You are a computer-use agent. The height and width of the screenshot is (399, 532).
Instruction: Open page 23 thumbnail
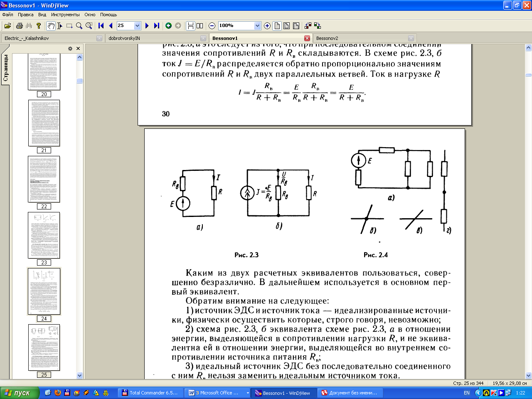(x=44, y=235)
